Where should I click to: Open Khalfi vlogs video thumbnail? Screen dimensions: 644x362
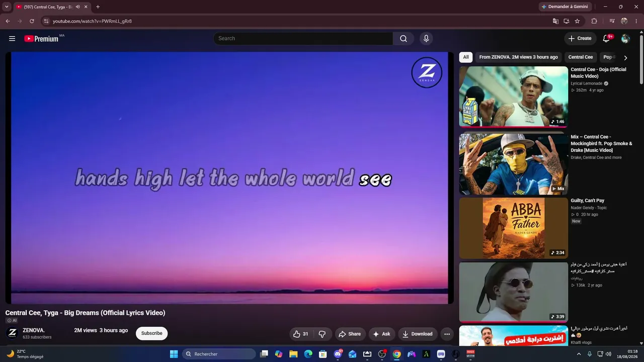(513, 336)
